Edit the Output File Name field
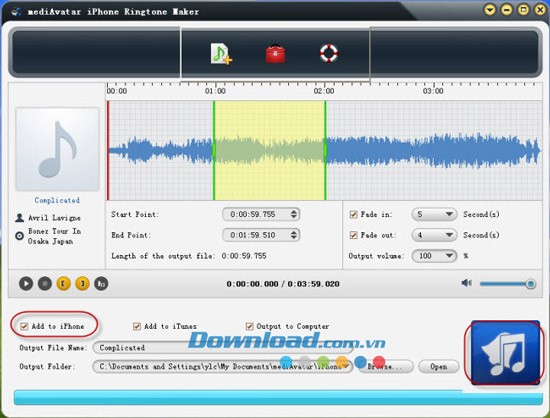The height and width of the screenshot is (418, 550). click(223, 348)
